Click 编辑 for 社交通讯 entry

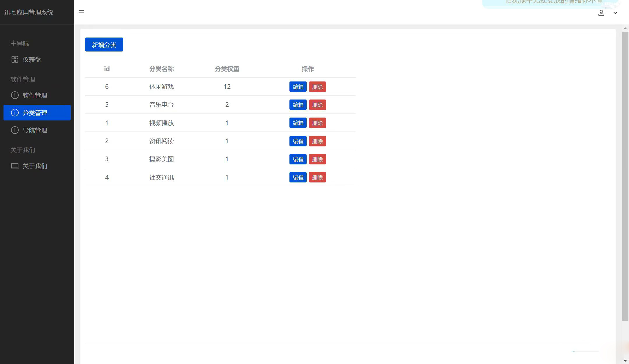pyautogui.click(x=298, y=177)
